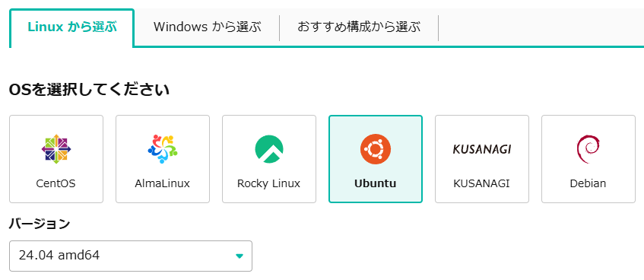Click the KUSANAGI wordmark logo
Screen dimensions: 644x280
pos(482,149)
